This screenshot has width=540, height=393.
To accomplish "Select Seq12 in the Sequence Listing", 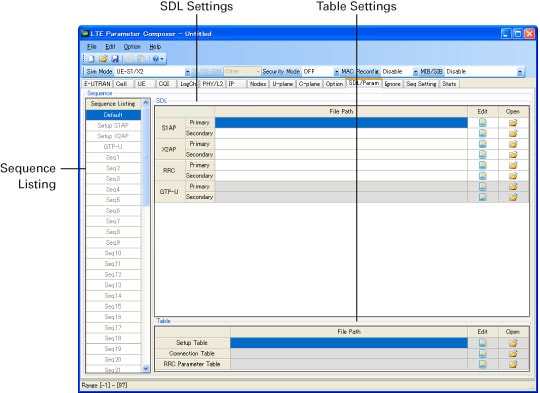I will pyautogui.click(x=113, y=275).
